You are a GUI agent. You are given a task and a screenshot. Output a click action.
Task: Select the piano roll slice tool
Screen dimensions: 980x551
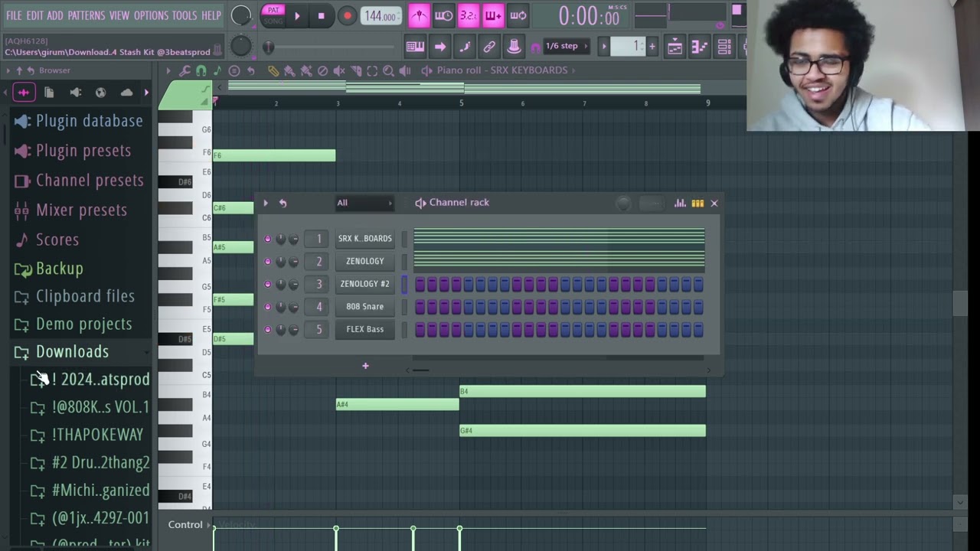pyautogui.click(x=355, y=70)
